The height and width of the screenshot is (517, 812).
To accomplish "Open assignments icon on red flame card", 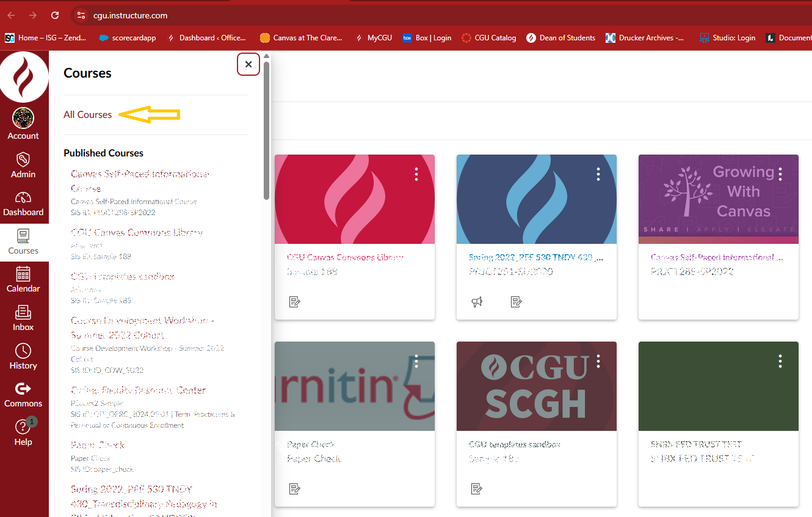I will [x=295, y=301].
